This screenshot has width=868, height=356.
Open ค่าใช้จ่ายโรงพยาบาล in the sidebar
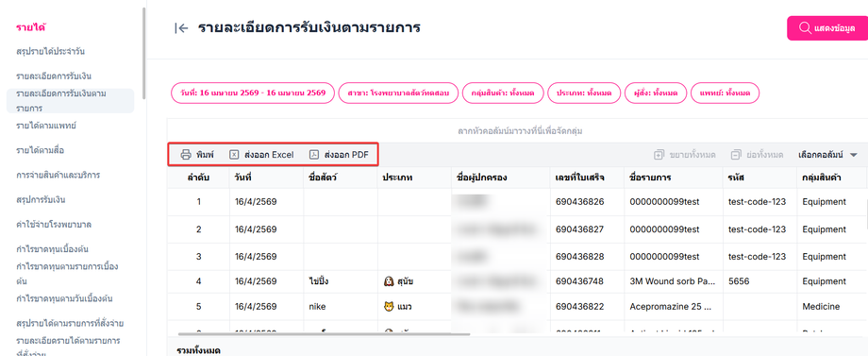(54, 224)
